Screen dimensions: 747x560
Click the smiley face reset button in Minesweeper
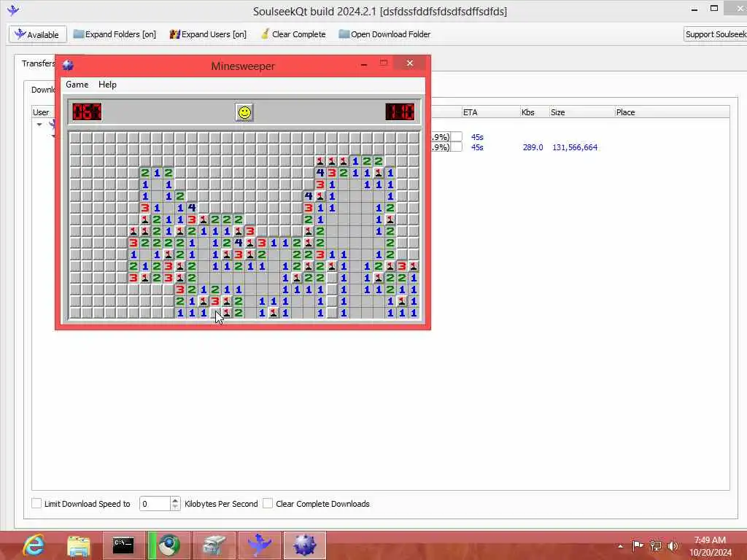click(244, 112)
